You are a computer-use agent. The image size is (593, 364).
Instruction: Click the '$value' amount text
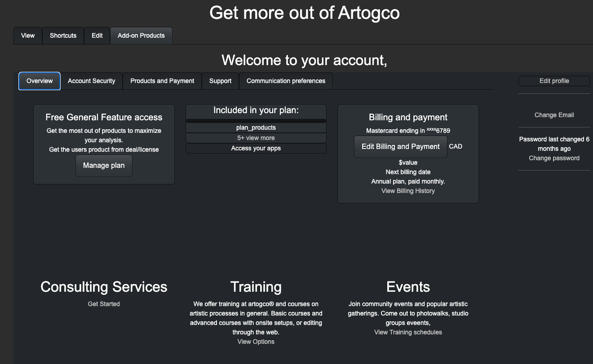click(x=408, y=162)
